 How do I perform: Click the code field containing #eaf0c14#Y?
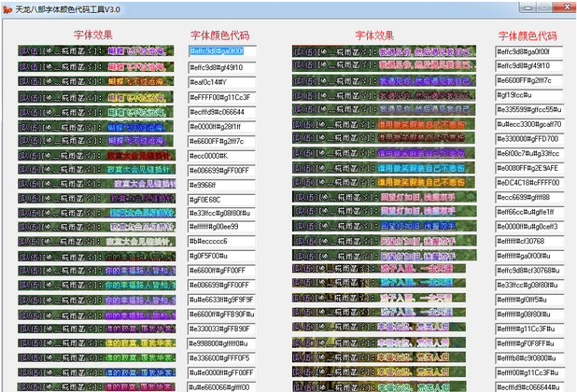[222, 82]
